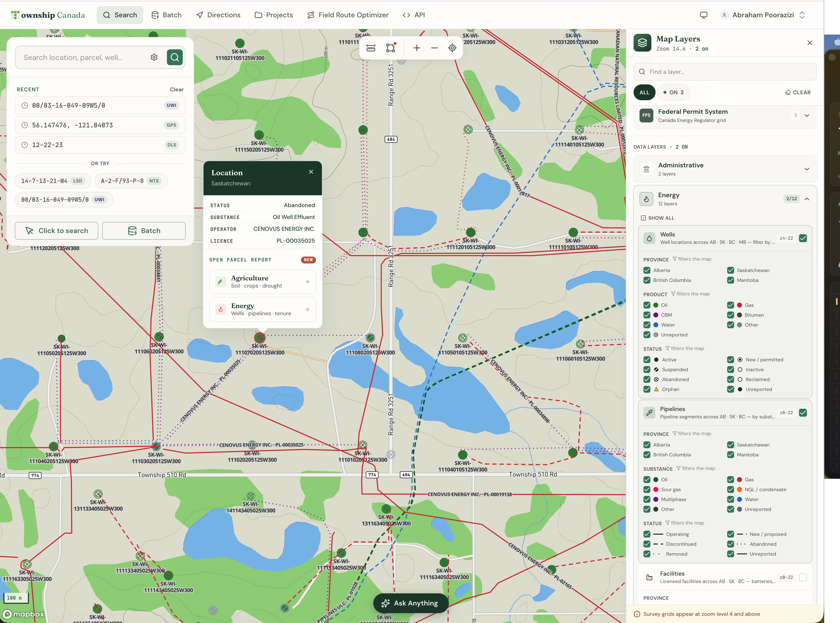Click the Administrative layers building icon

coord(646,169)
